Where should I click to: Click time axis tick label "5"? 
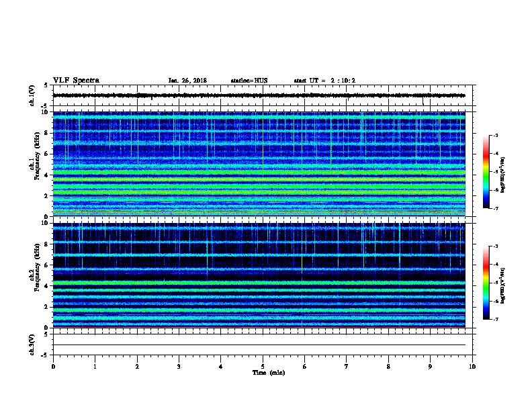[263, 366]
